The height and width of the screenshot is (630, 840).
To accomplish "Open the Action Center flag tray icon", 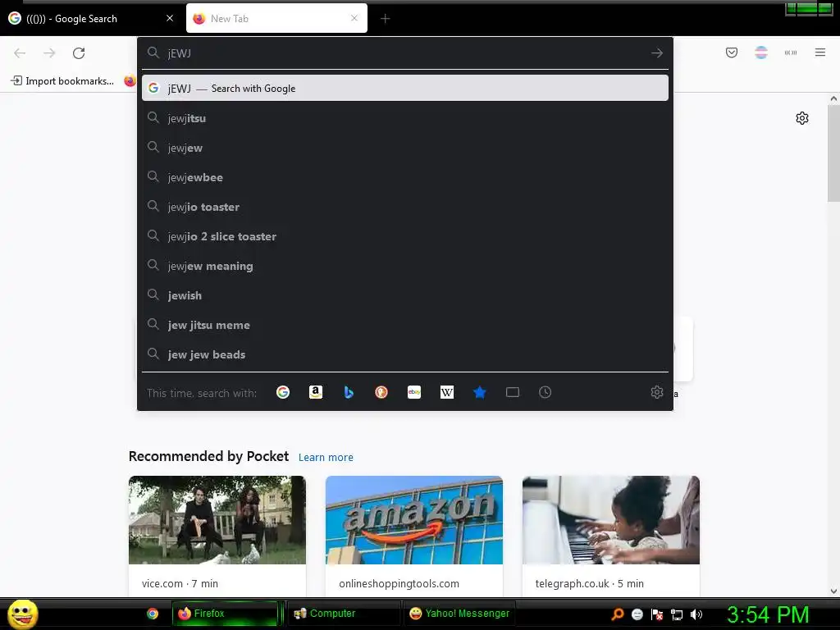I will (657, 614).
